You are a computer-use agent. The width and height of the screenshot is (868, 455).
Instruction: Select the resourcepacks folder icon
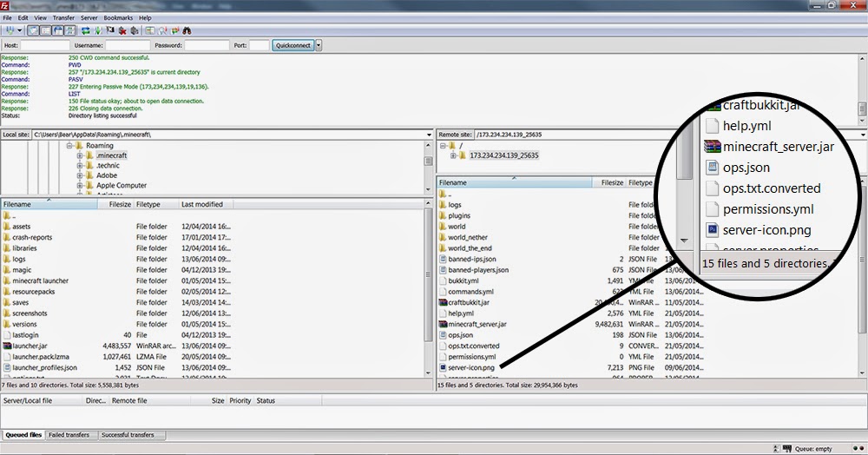coord(7,292)
